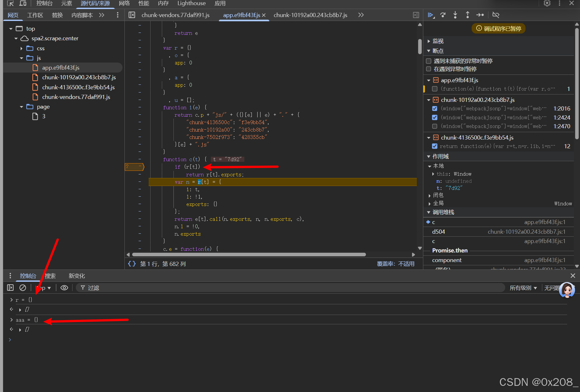Expand the 闭包 closure scope
This screenshot has width=580, height=392.
[429, 195]
